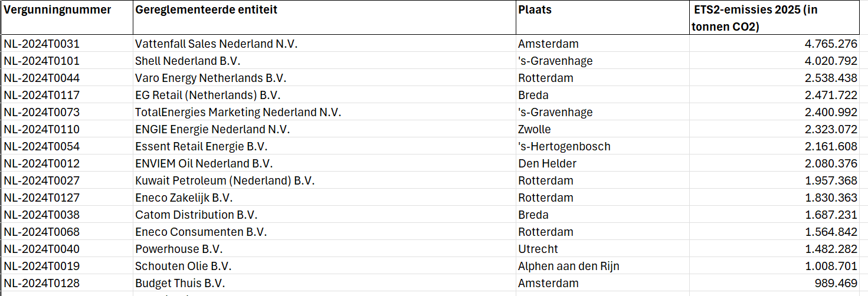
Task: Select emissions value 989.469
Action: (x=778, y=283)
